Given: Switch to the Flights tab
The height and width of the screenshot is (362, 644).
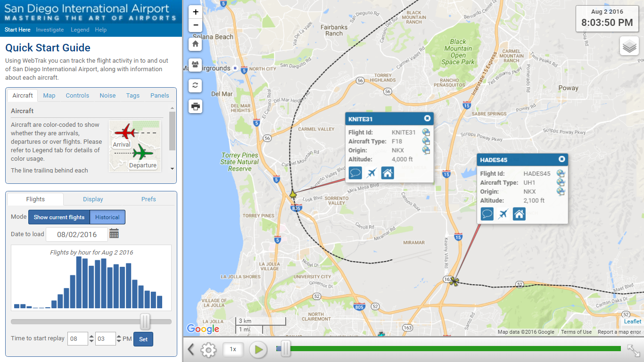Looking at the screenshot, I should point(36,199).
